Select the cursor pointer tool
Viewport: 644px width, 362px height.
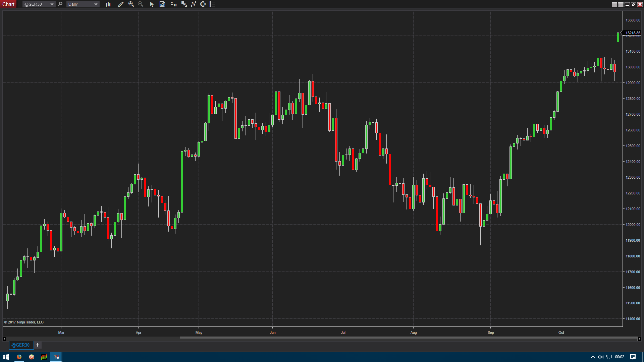(152, 4)
